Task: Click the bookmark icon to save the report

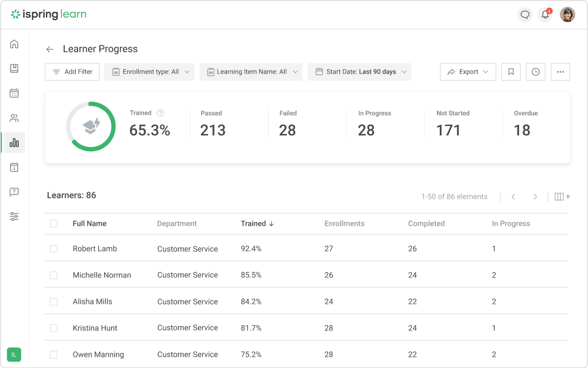Action: click(x=511, y=72)
